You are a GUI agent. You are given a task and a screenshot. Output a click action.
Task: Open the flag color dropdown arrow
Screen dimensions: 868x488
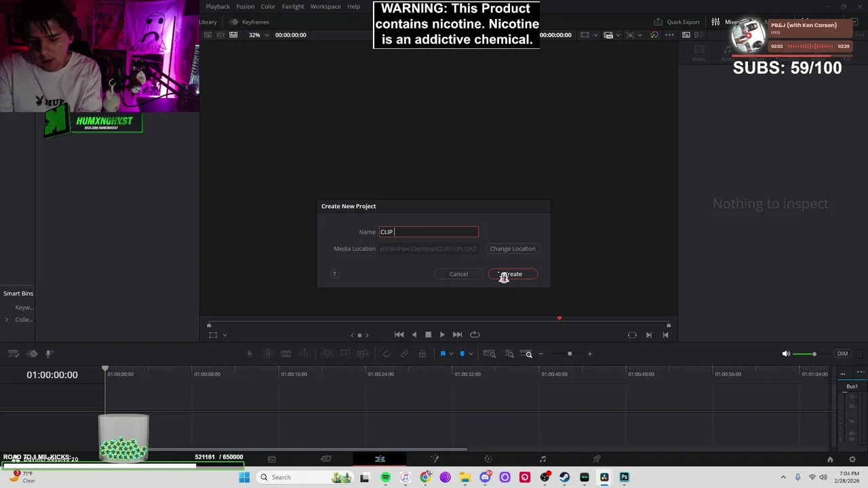pos(451,354)
